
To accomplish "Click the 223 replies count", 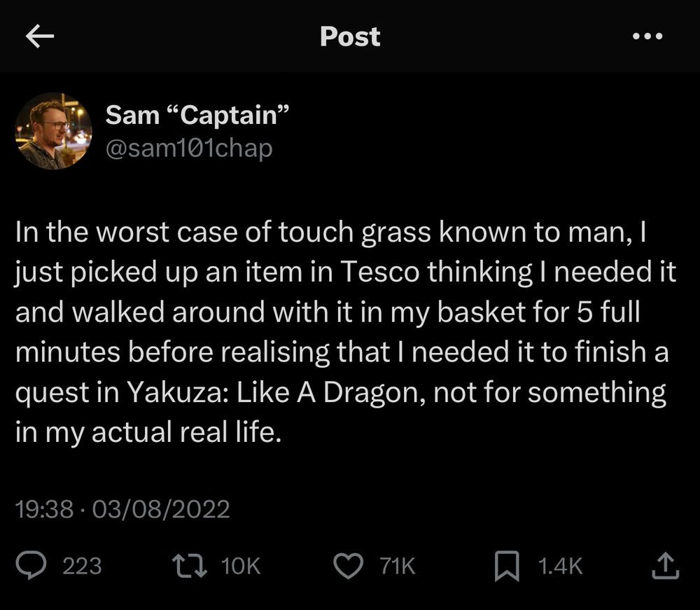I will pos(83,566).
